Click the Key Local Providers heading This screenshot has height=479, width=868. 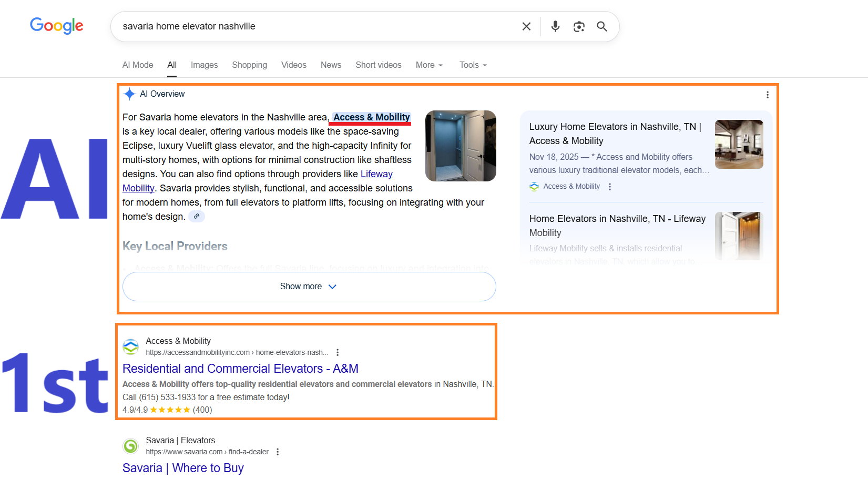tap(175, 246)
